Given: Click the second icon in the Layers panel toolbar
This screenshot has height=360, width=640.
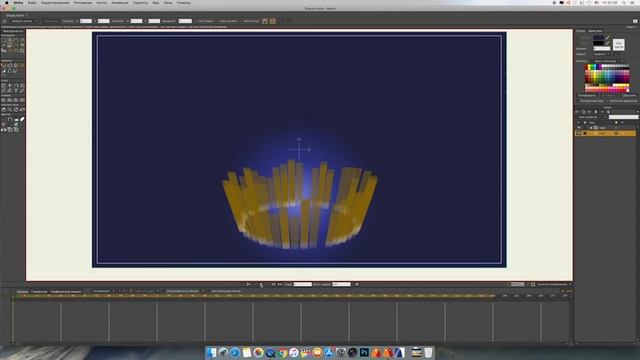Looking at the screenshot, I should pos(583,112).
